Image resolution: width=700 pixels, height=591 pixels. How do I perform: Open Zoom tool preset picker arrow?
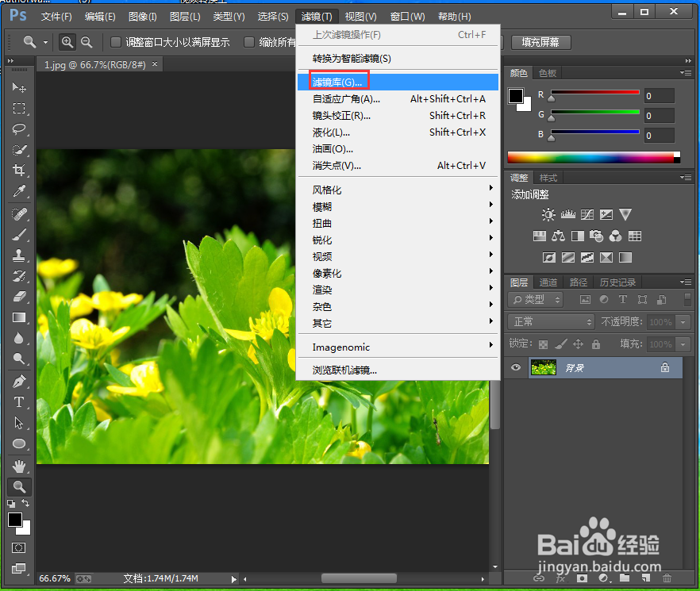(45, 42)
